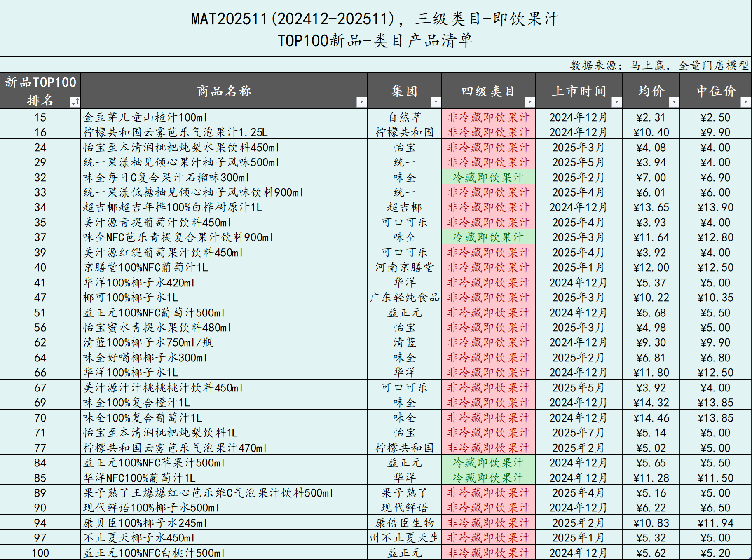This screenshot has width=752, height=560.
Task: Select the 数据来源 note cell
Action: (x=658, y=65)
